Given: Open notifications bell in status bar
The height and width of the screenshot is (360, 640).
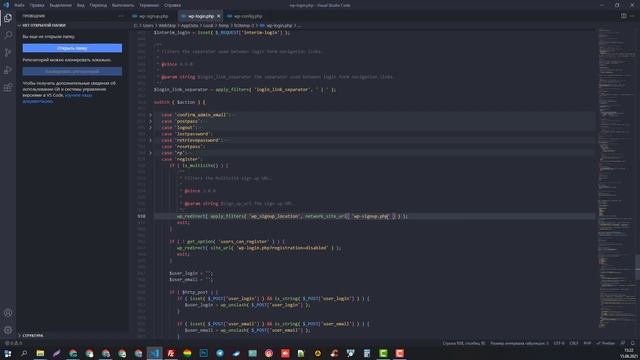Looking at the screenshot, I should (633, 343).
